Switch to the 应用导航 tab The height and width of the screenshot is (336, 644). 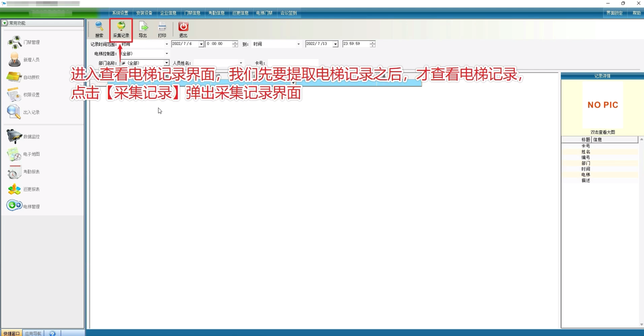(33, 333)
